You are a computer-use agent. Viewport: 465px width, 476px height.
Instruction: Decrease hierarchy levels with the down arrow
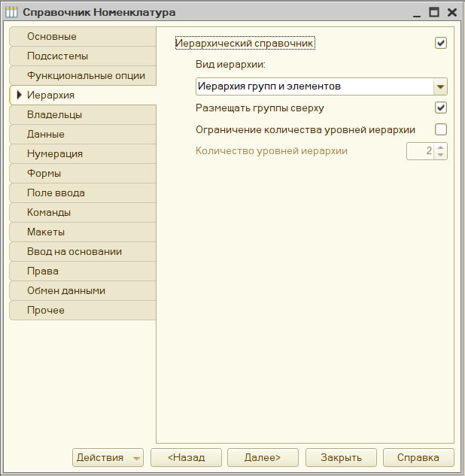[x=441, y=154]
